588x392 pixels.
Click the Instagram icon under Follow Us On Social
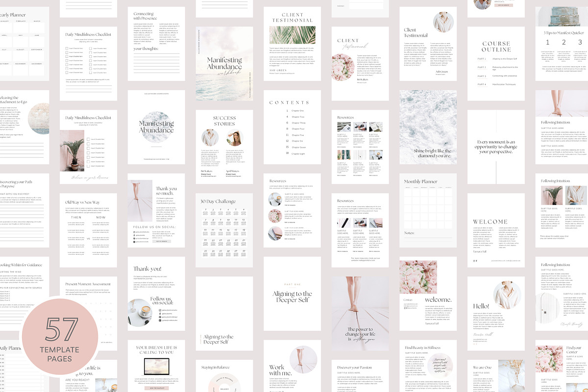pos(134,232)
